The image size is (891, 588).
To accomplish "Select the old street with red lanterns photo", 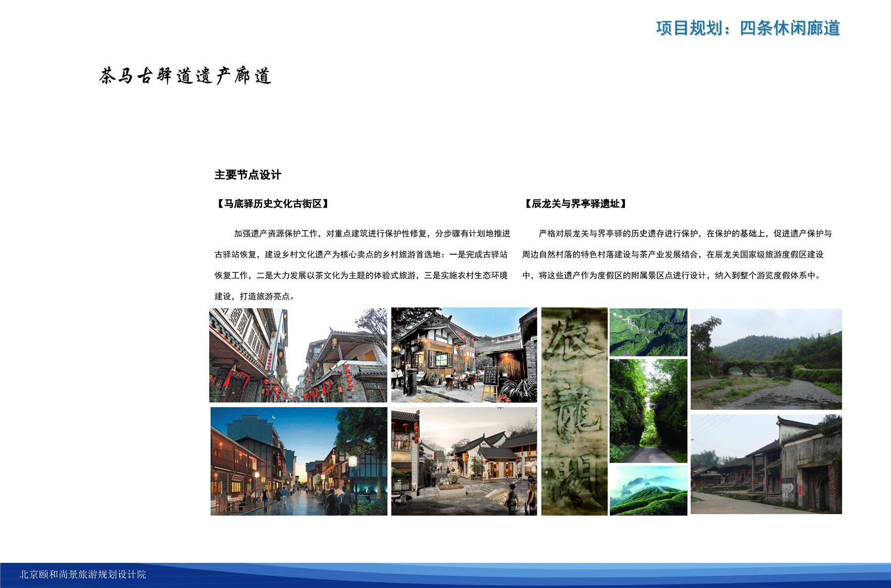I will 298,355.
